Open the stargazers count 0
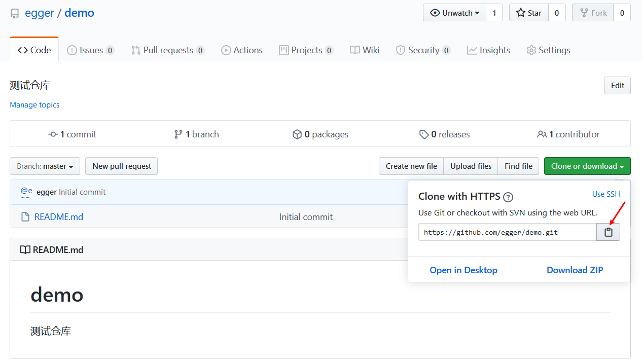The height and width of the screenshot is (364, 642). [557, 13]
